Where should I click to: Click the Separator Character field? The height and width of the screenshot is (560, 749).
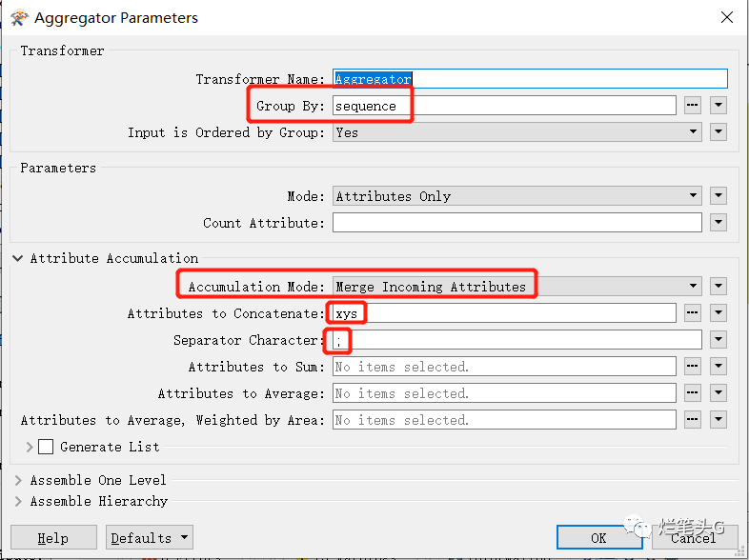pos(517,340)
